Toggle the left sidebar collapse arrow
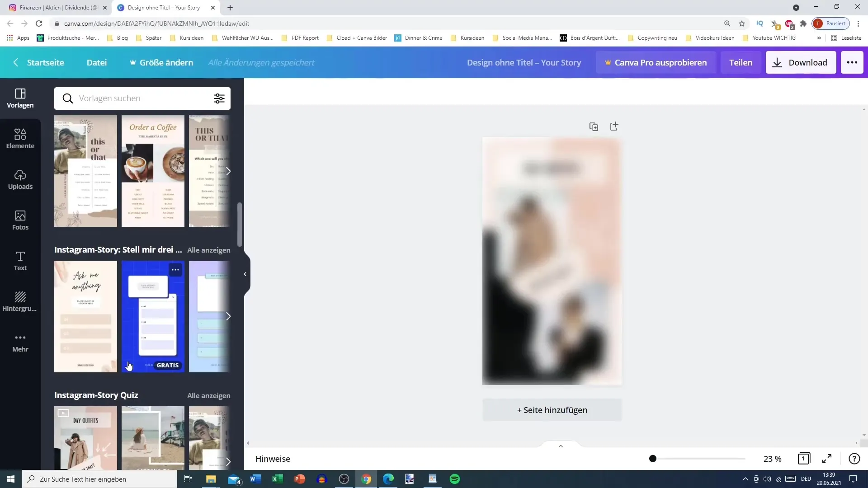This screenshot has width=868, height=488. pos(245,273)
